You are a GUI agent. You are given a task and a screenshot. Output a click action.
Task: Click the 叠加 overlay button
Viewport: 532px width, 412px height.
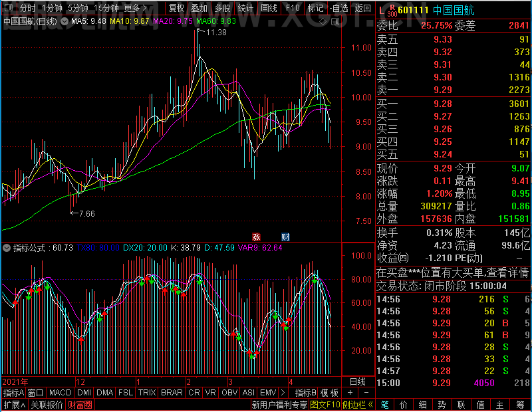pyautogui.click(x=199, y=8)
